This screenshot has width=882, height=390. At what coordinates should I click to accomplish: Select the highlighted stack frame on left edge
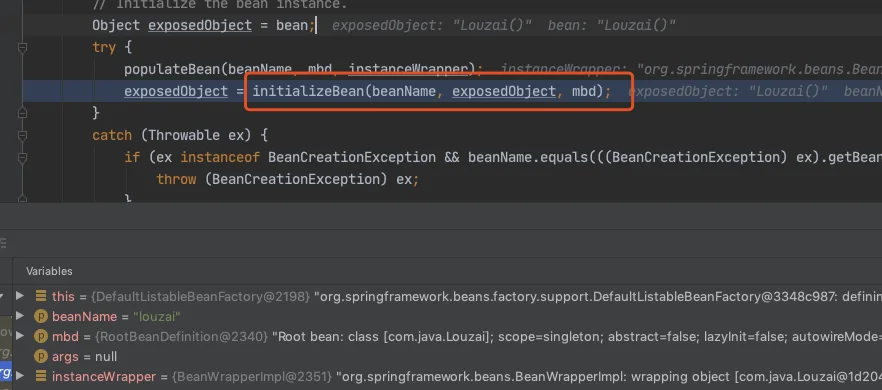point(6,372)
